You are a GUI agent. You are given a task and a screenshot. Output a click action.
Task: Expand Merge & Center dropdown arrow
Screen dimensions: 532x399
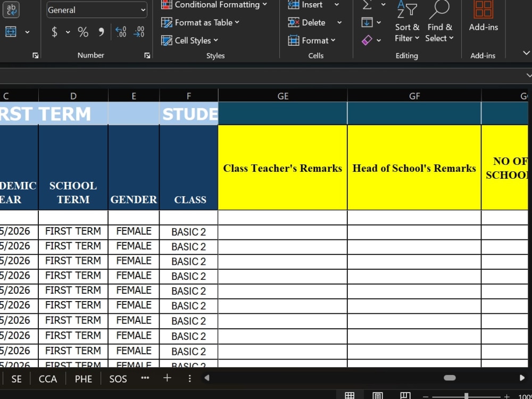click(27, 32)
